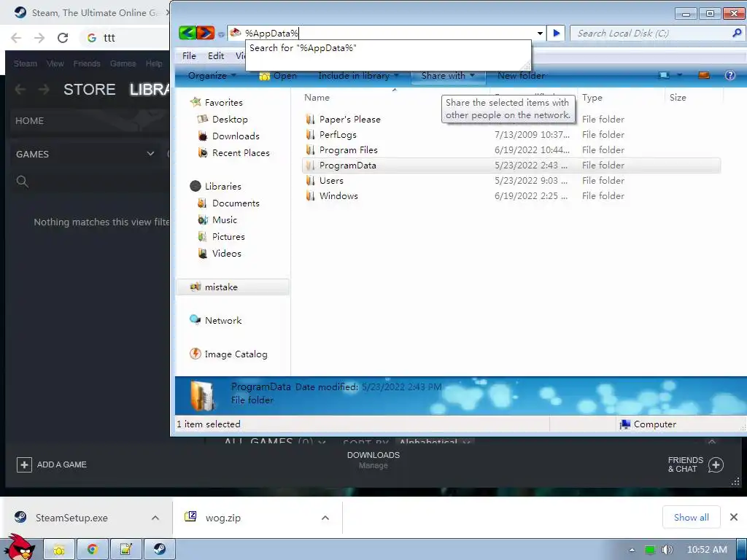747x560 pixels.
Task: Click the volume icon in system tray
Action: pyautogui.click(x=667, y=550)
